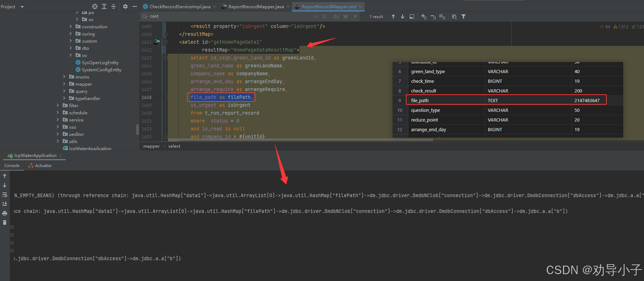644x281 pixels.
Task: Expand the typehandler folder
Action: (x=64, y=98)
